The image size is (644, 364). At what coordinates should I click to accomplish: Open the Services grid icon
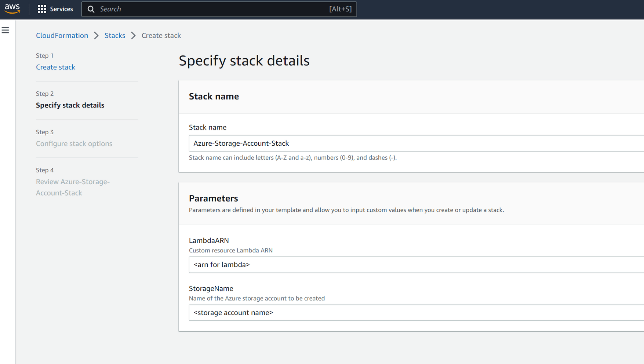(42, 9)
